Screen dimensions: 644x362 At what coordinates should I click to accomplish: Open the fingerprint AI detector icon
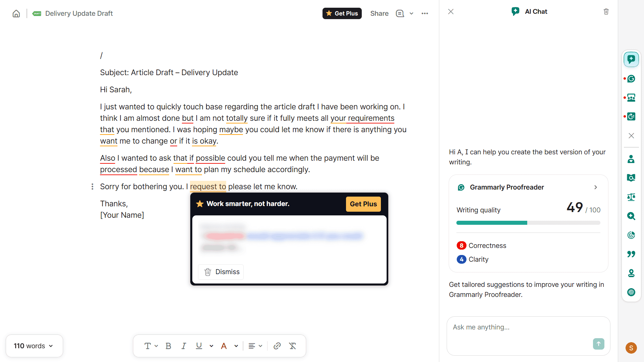[x=631, y=292]
